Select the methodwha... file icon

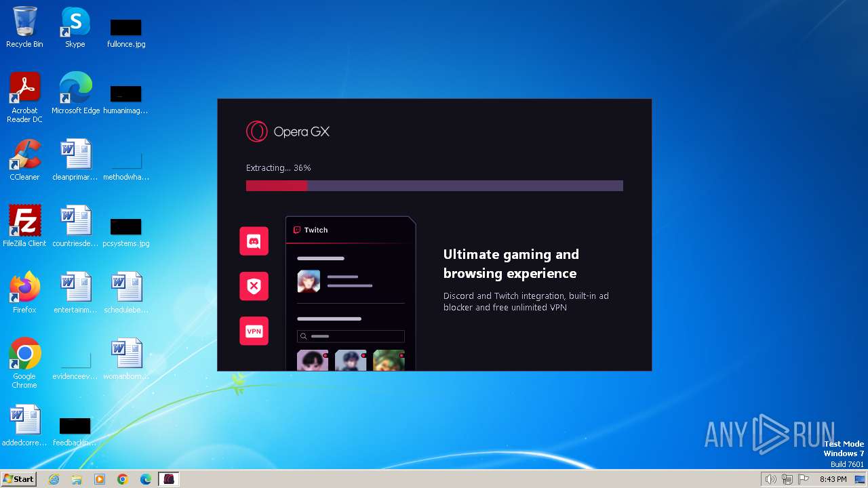click(126, 164)
